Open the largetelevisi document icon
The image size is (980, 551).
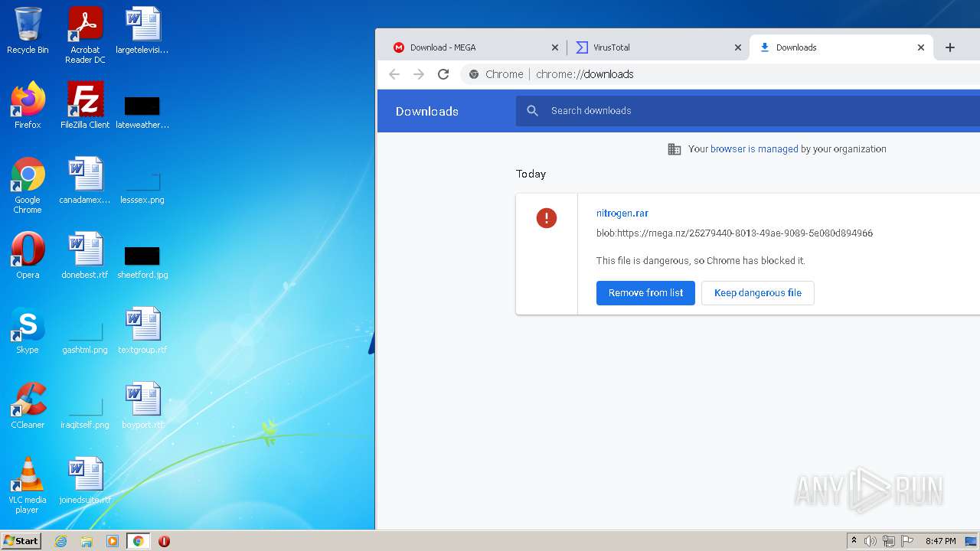[x=142, y=31]
